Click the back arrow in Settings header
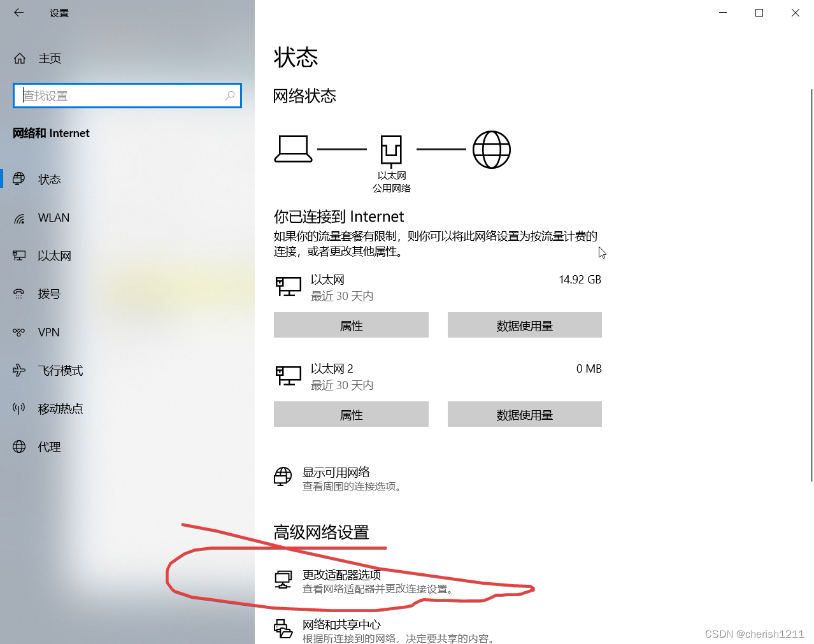814x644 pixels. point(18,13)
